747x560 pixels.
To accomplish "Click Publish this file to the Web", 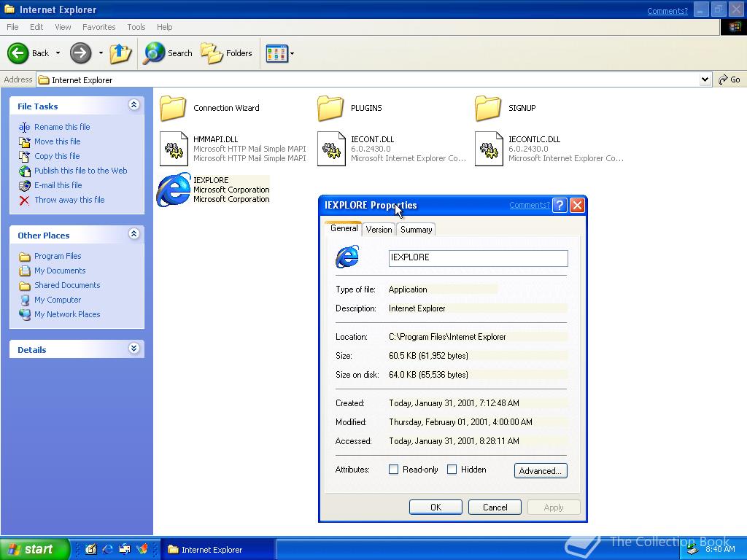I will click(x=80, y=171).
